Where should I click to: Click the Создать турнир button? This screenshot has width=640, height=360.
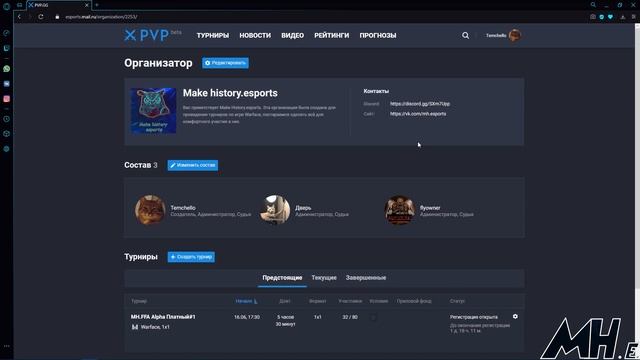coord(191,257)
